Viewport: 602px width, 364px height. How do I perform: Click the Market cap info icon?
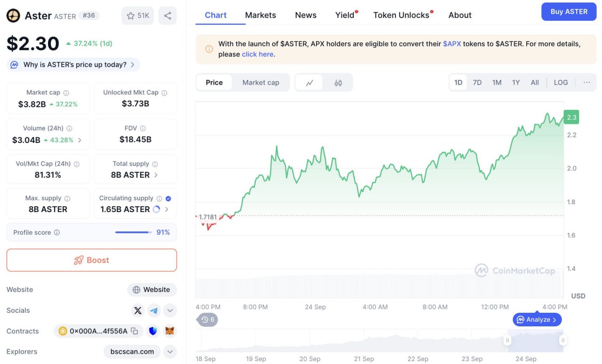point(66,93)
